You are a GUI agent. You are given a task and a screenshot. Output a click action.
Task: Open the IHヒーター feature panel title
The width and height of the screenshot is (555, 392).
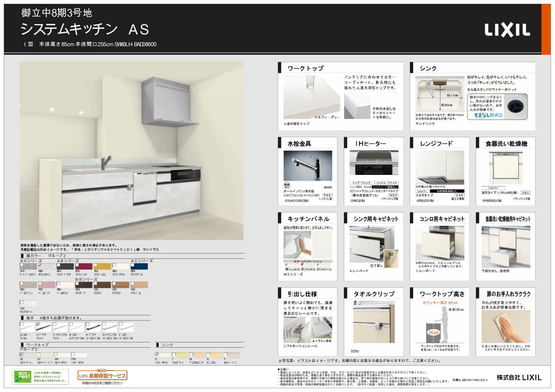[x=370, y=144]
